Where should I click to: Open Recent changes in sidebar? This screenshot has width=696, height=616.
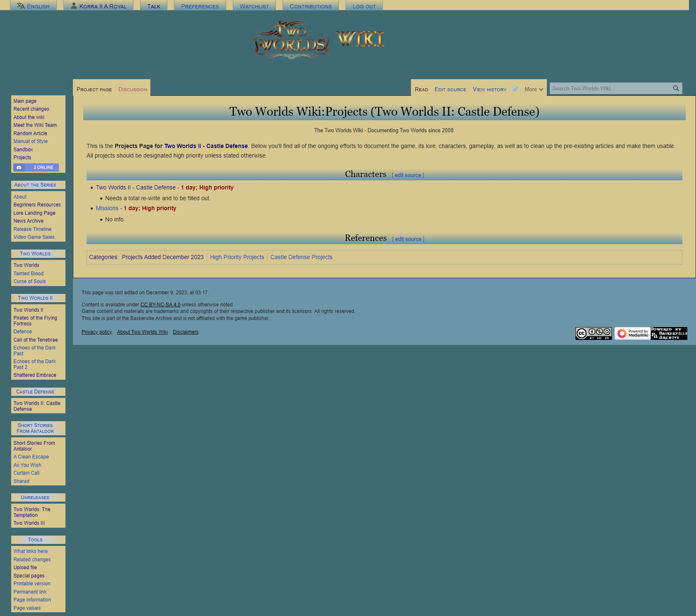tap(31, 109)
